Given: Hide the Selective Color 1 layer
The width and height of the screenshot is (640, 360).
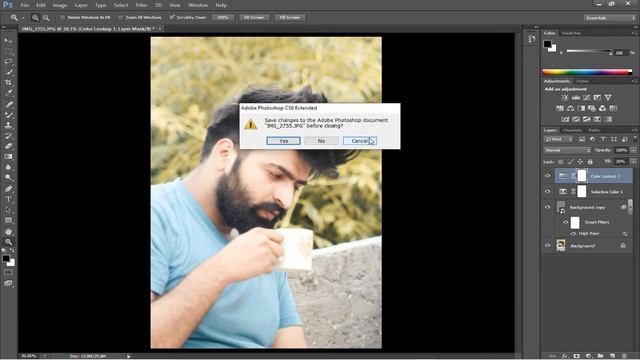Looking at the screenshot, I should [x=548, y=191].
